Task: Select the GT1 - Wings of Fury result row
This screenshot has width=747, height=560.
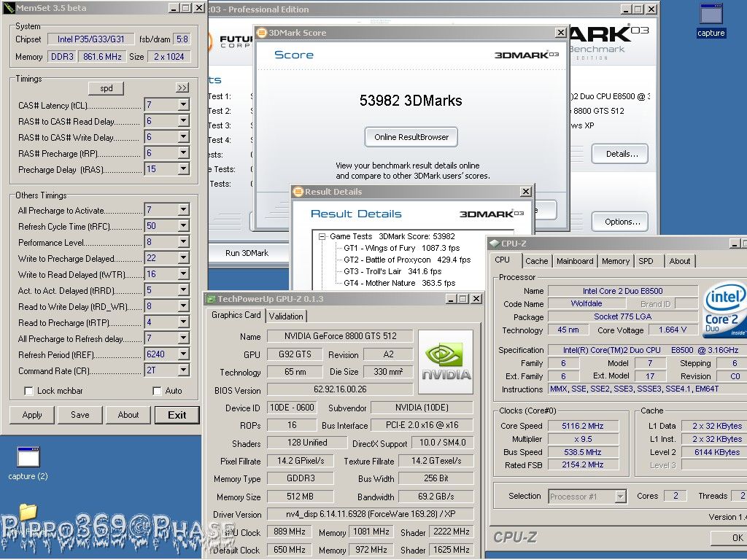Action: point(402,248)
